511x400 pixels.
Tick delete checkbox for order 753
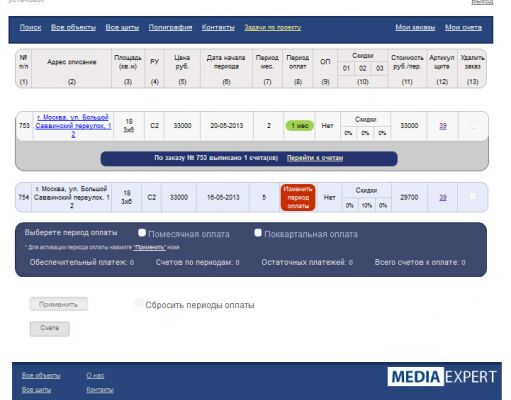[x=473, y=125]
